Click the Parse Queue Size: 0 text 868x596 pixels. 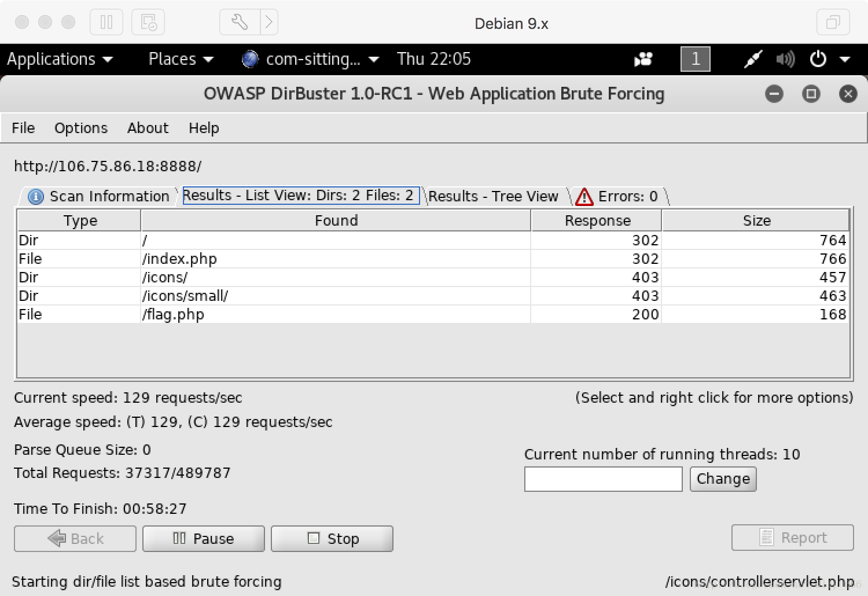82,450
